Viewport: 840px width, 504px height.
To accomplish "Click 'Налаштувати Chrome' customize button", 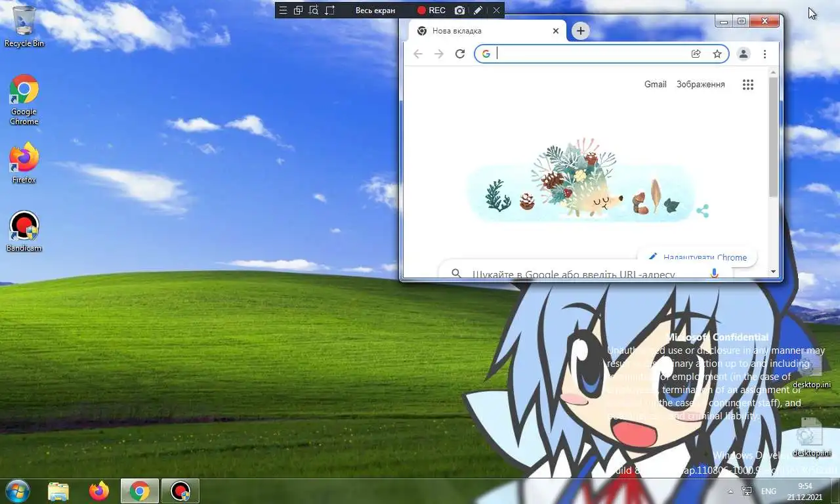I will click(697, 257).
